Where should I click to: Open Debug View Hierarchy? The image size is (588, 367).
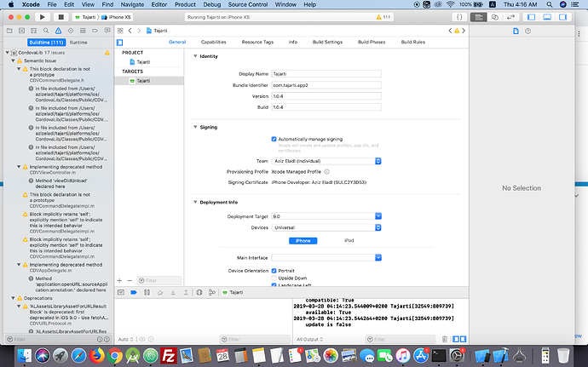tap(199, 292)
